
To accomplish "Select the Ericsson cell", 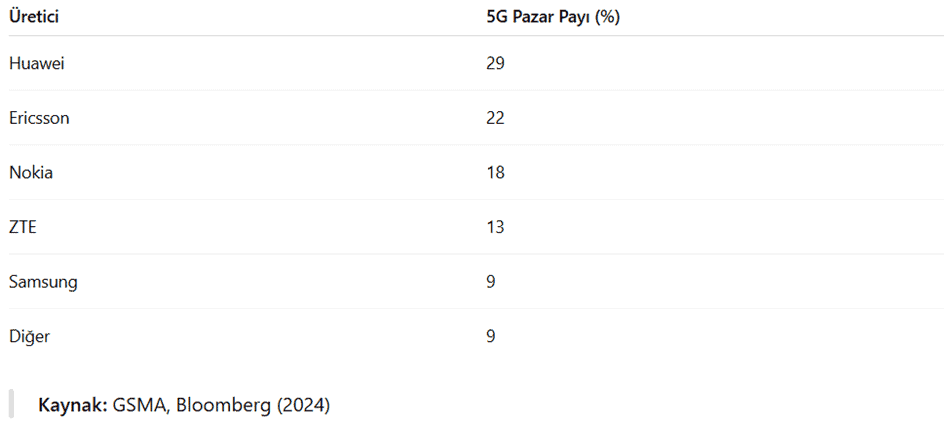I will click(39, 118).
